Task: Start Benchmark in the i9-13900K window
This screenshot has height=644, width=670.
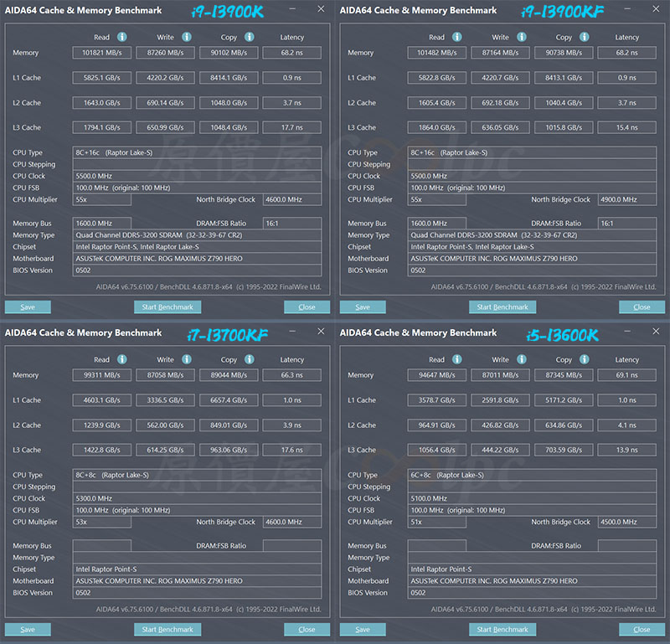Action: (x=167, y=307)
